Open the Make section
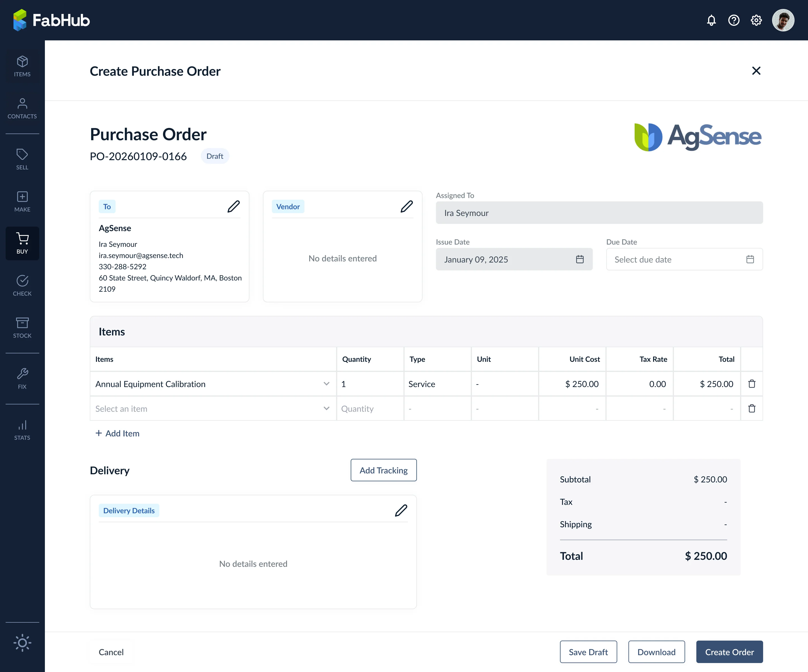 click(x=22, y=201)
